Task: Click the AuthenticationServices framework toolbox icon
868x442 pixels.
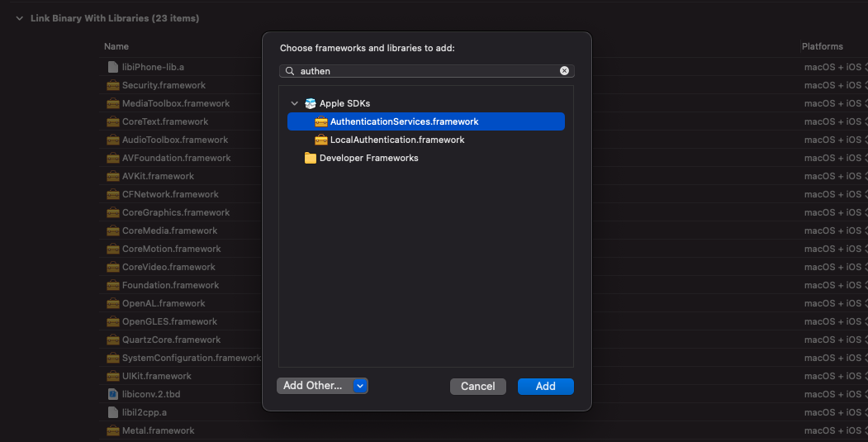Action: coord(321,121)
